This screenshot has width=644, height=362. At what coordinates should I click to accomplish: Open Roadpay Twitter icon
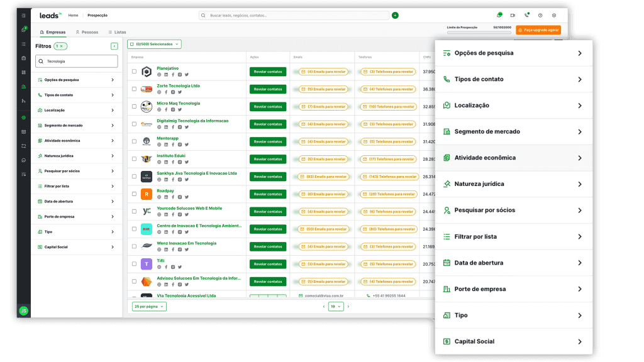pyautogui.click(x=186, y=197)
